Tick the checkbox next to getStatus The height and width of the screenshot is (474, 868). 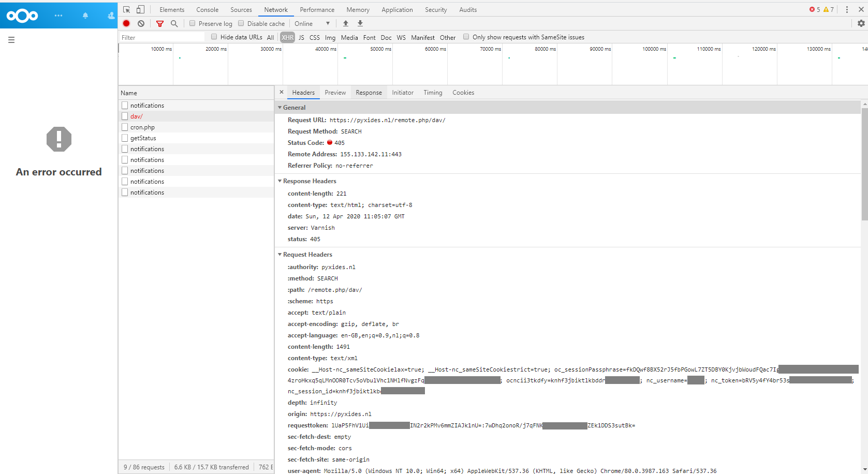[x=125, y=138]
